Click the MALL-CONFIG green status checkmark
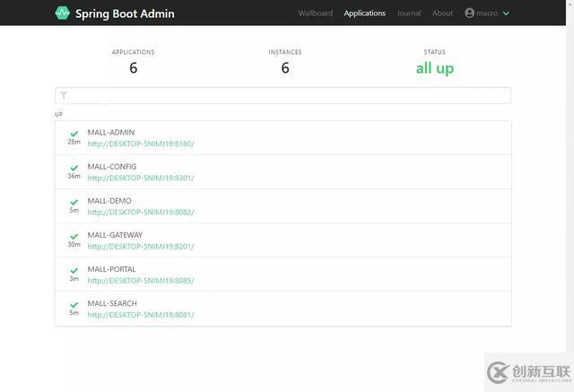Image resolution: width=574 pixels, height=392 pixels. [x=74, y=168]
